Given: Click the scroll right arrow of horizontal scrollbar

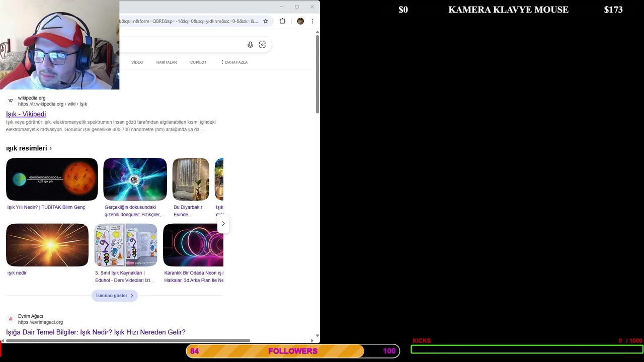Looking at the screenshot, I should pos(313,340).
